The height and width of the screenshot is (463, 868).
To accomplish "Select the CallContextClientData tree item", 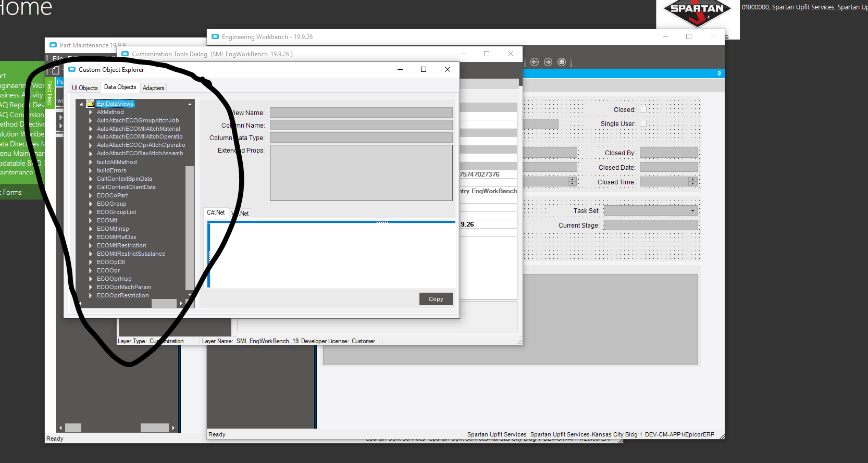I will 126,187.
